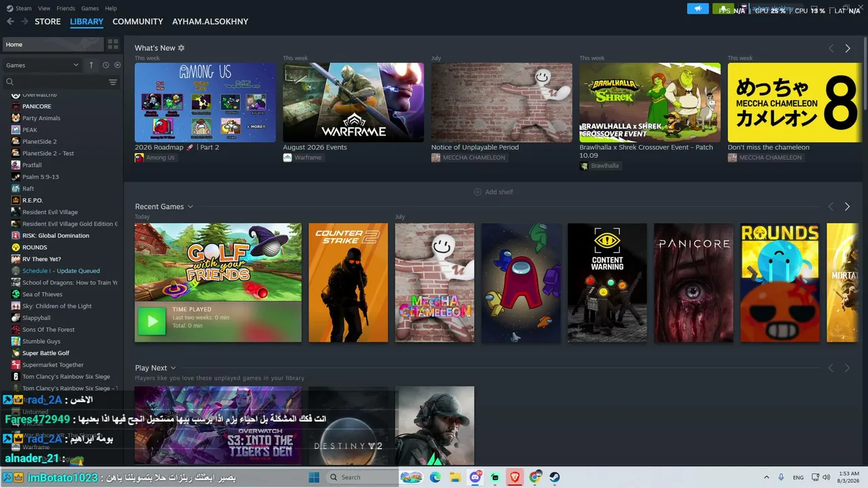Filter to ready-to-play games
Image resolution: width=868 pixels, height=488 pixels.
coord(117,65)
